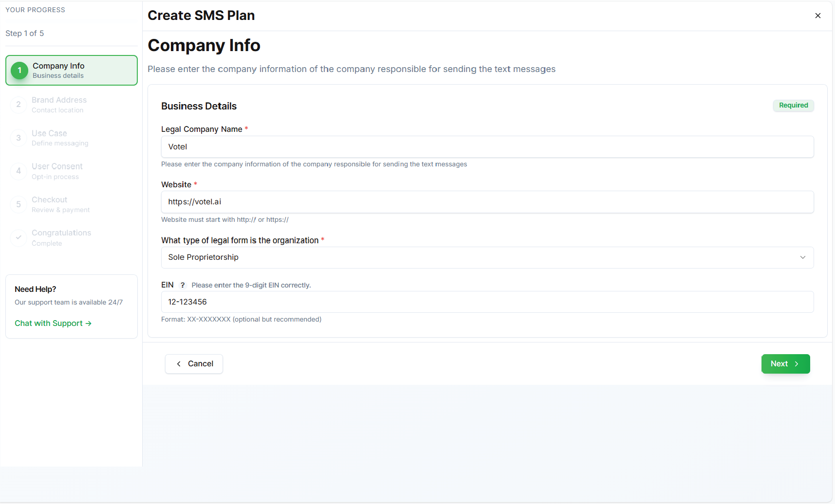Click the Congratulations checkmark icon
835x504 pixels.
pos(19,238)
